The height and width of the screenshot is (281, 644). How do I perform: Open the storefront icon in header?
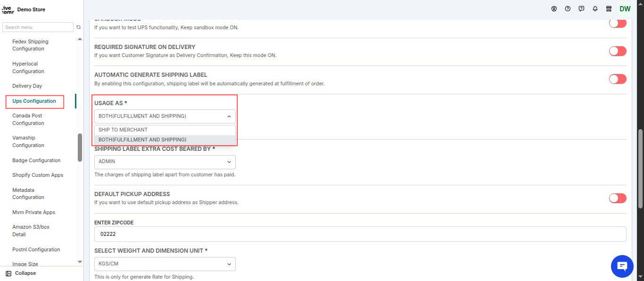point(609,9)
